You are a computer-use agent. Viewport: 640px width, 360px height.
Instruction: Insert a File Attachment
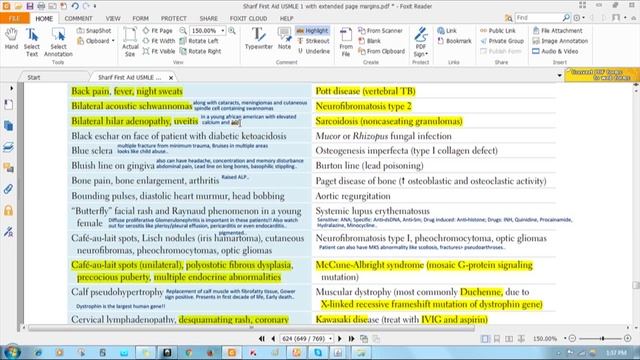[558, 31]
